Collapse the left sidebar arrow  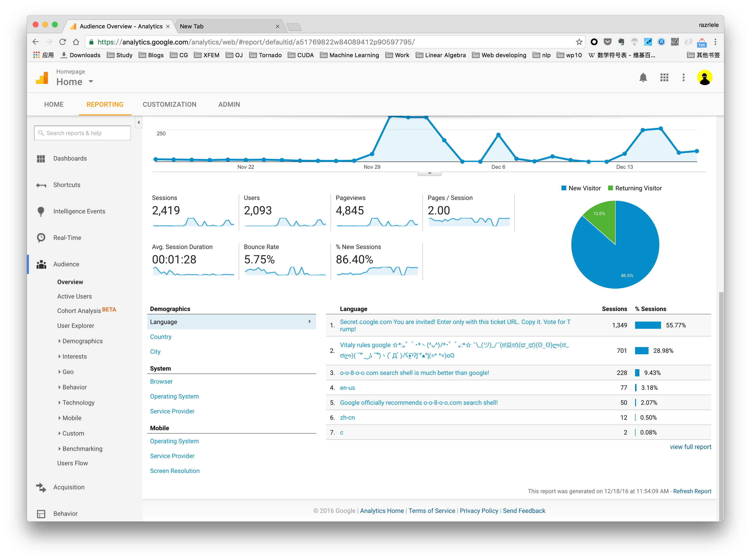pos(138,122)
